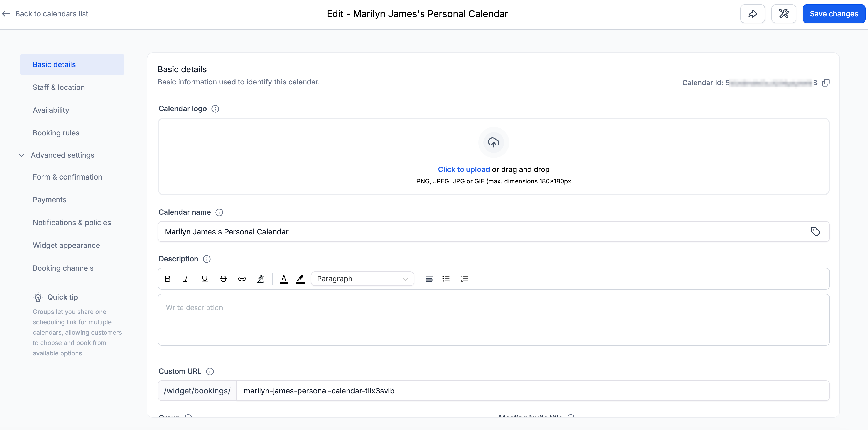
Task: Click the share arrow icon in header
Action: click(752, 14)
